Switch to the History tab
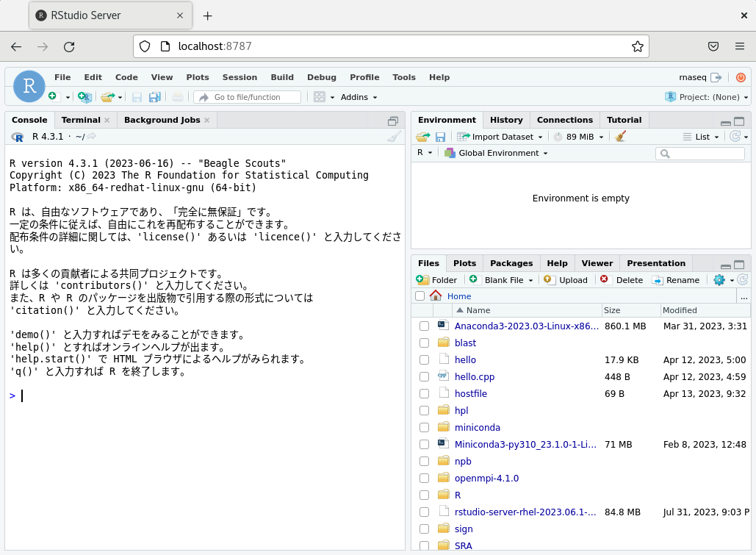 506,120
